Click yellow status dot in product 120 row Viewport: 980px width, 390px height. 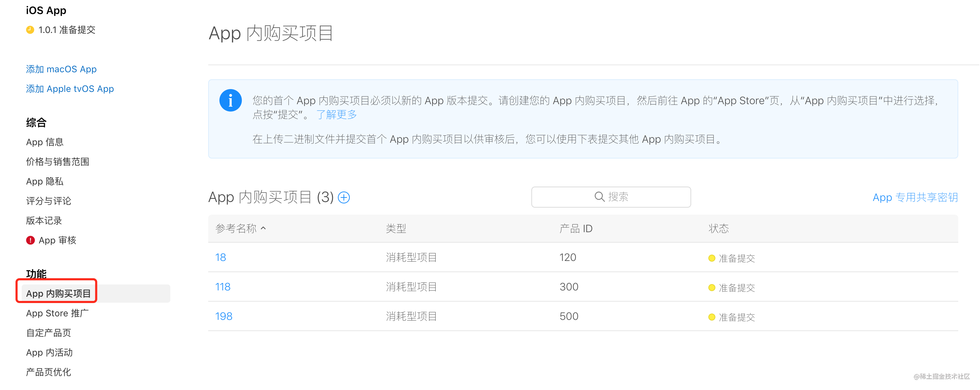[x=712, y=258]
